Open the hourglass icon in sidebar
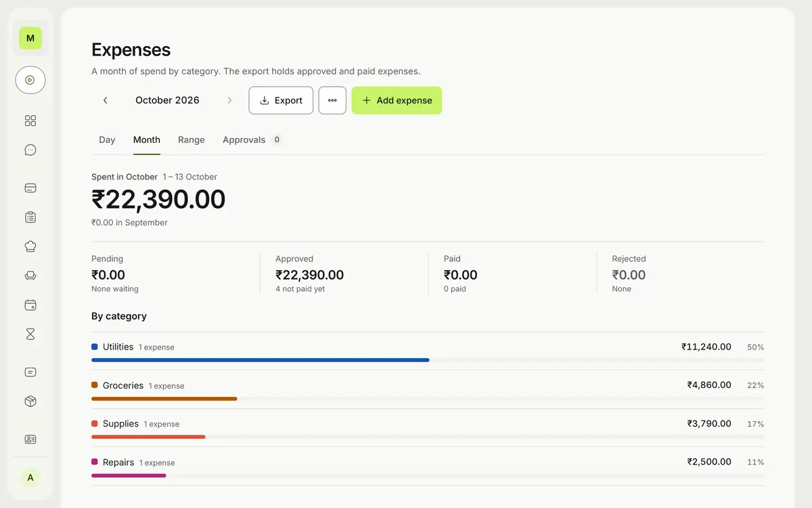812x508 pixels. click(x=30, y=334)
